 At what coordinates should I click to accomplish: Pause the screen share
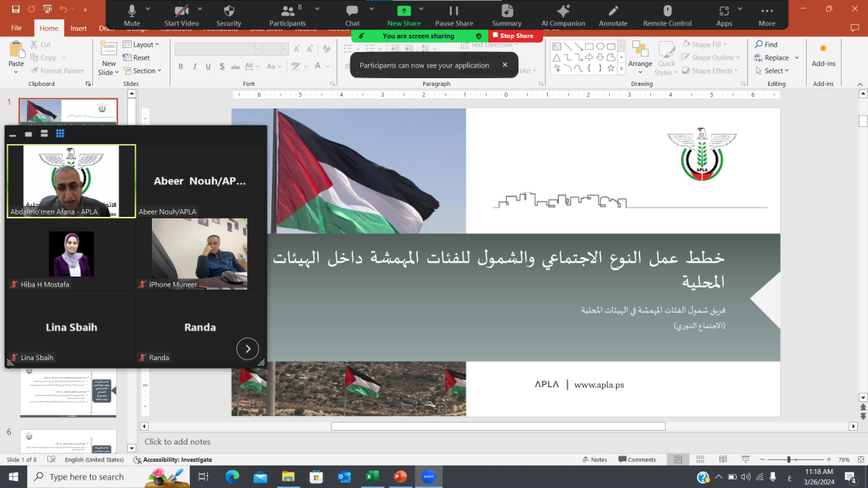click(454, 11)
